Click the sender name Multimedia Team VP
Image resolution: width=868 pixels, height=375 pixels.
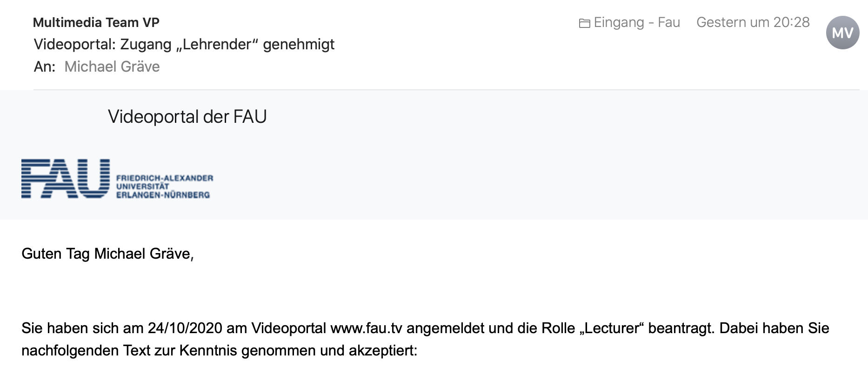click(96, 22)
